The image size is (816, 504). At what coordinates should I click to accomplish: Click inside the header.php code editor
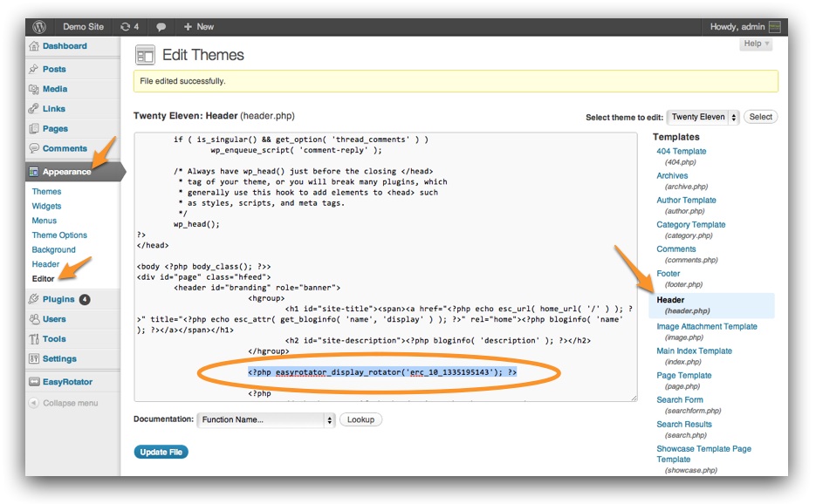tap(384, 262)
